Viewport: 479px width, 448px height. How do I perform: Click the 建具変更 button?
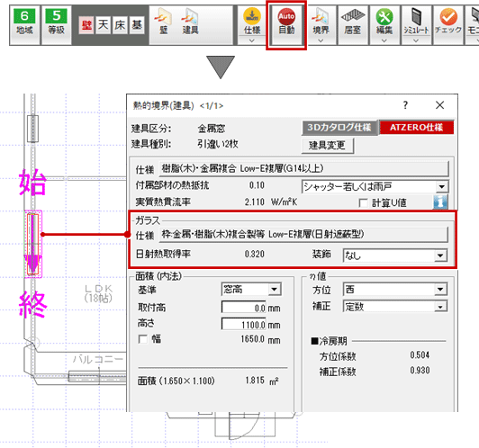click(327, 146)
